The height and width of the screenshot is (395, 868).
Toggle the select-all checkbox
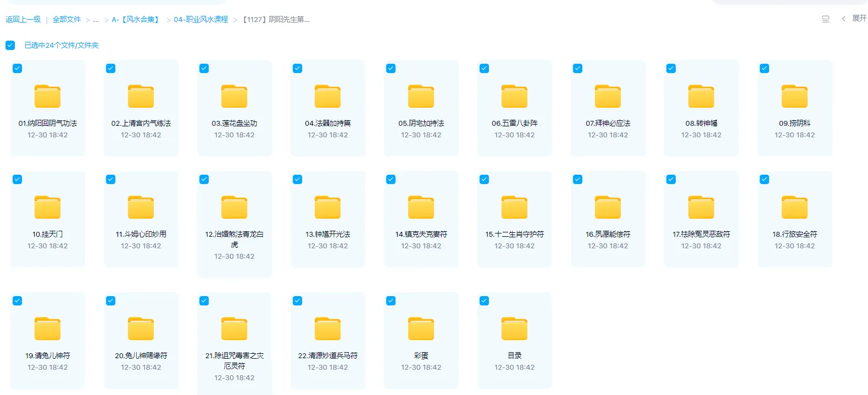click(10, 45)
